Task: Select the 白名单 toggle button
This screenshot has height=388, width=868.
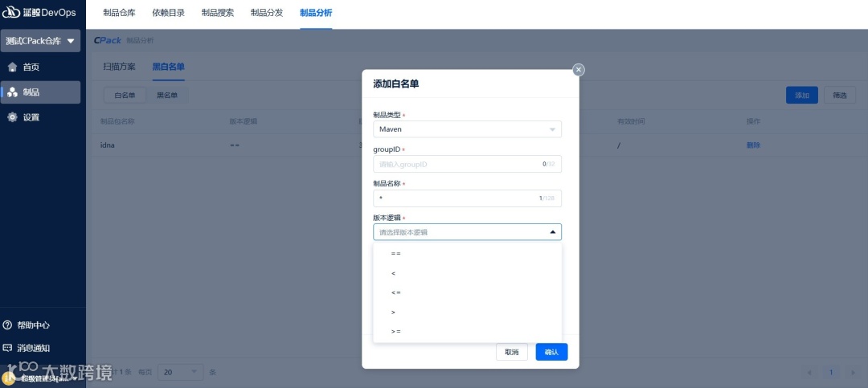Action: (125, 96)
